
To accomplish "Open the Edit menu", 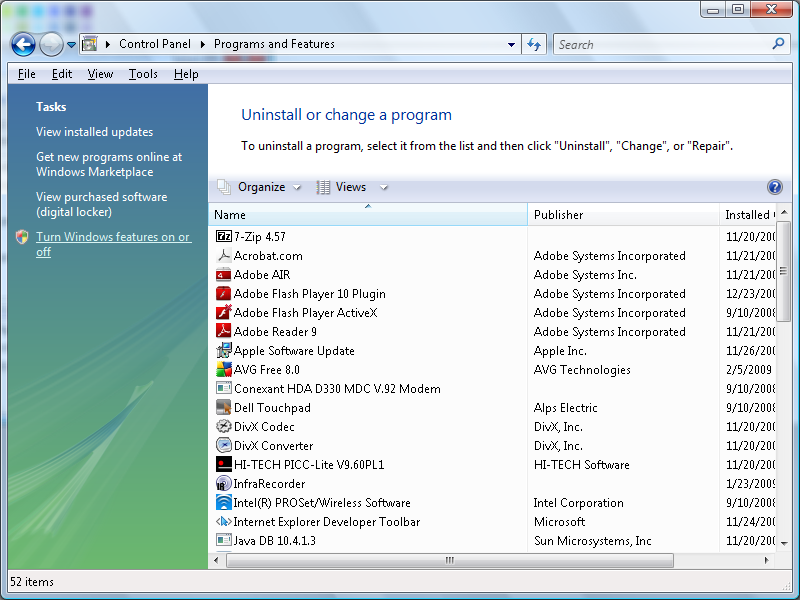I will pos(62,74).
